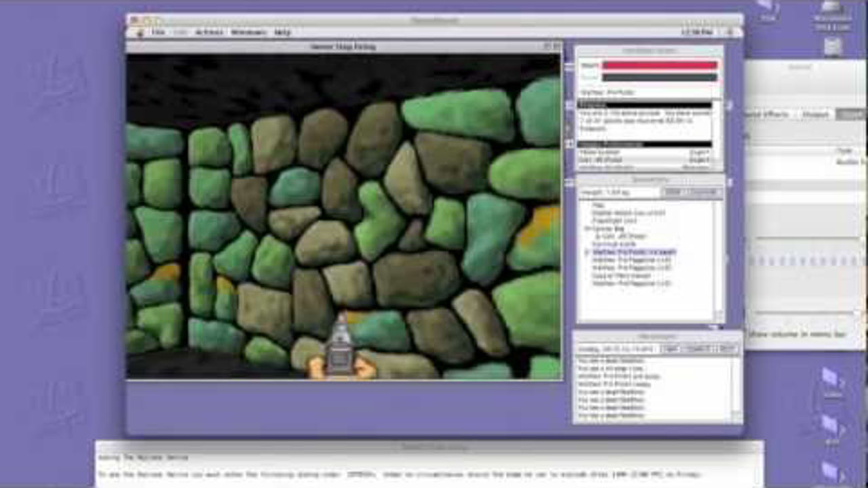The height and width of the screenshot is (488, 868).
Task: Open the Windows menu
Action: (248, 33)
